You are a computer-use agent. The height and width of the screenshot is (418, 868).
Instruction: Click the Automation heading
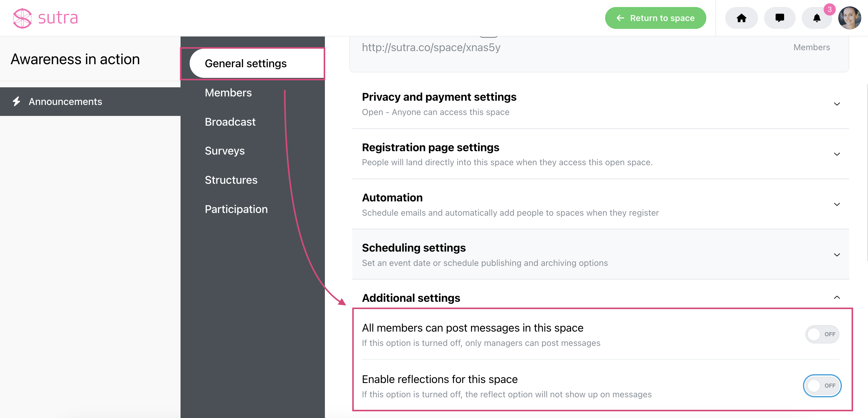click(392, 197)
